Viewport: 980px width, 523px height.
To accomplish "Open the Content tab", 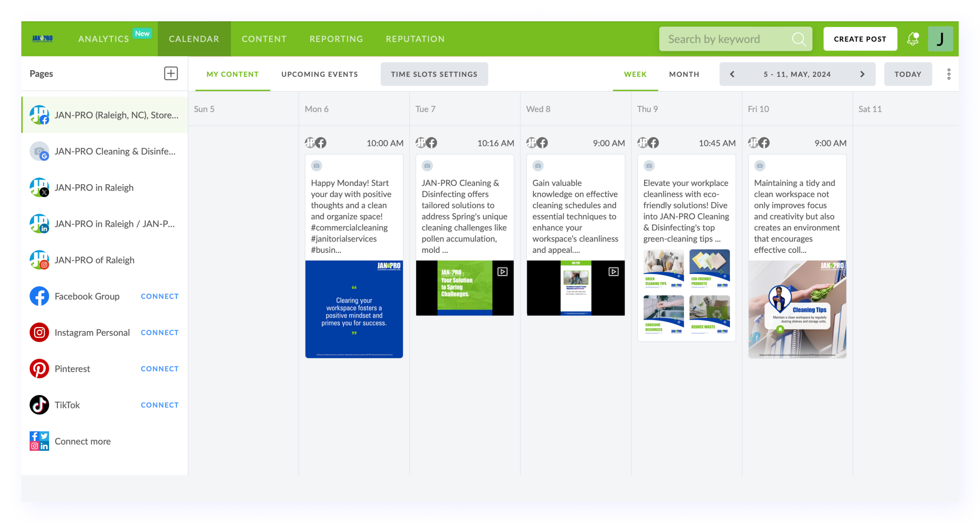I will click(x=264, y=39).
